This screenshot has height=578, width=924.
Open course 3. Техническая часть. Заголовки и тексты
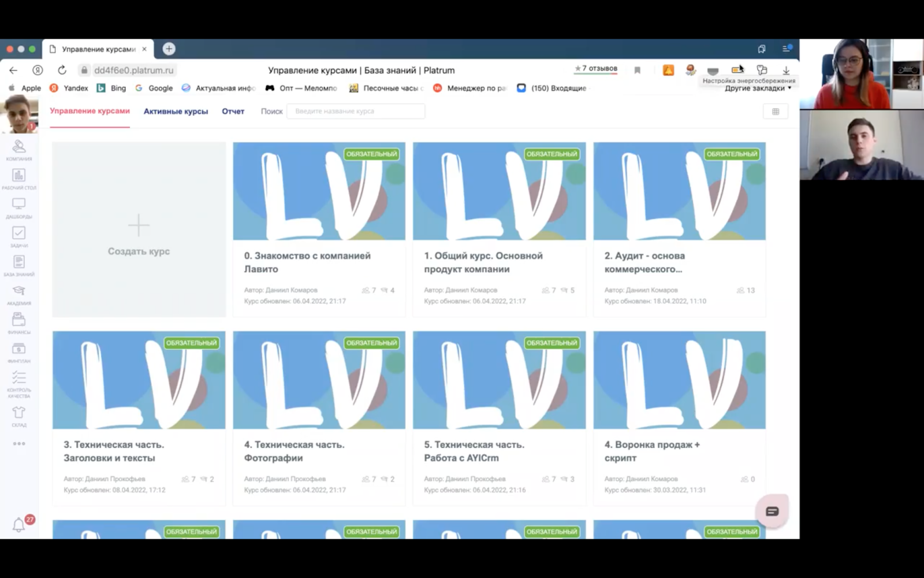coord(139,418)
